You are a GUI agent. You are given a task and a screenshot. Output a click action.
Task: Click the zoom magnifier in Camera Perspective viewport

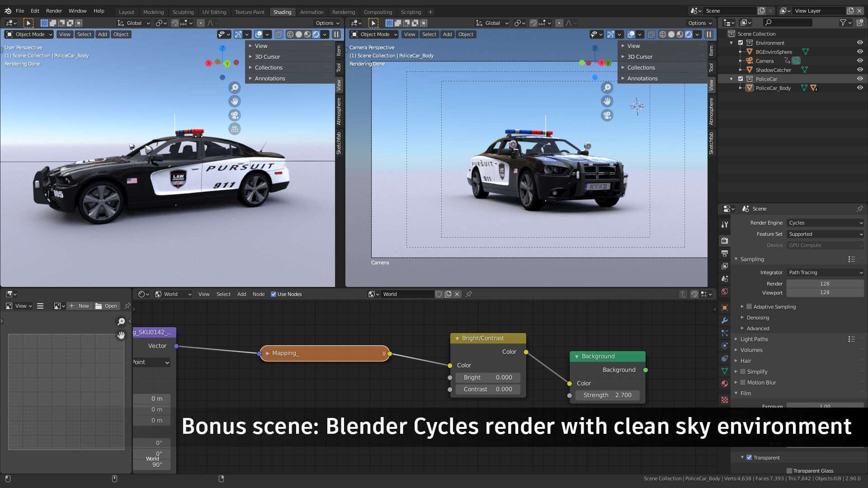[x=607, y=87]
